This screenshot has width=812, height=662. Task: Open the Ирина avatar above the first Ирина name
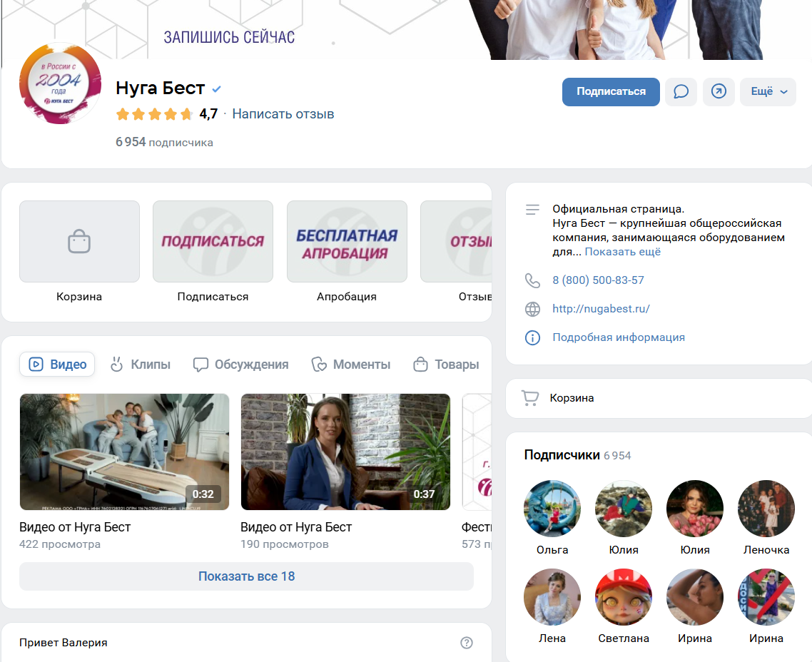pos(695,597)
